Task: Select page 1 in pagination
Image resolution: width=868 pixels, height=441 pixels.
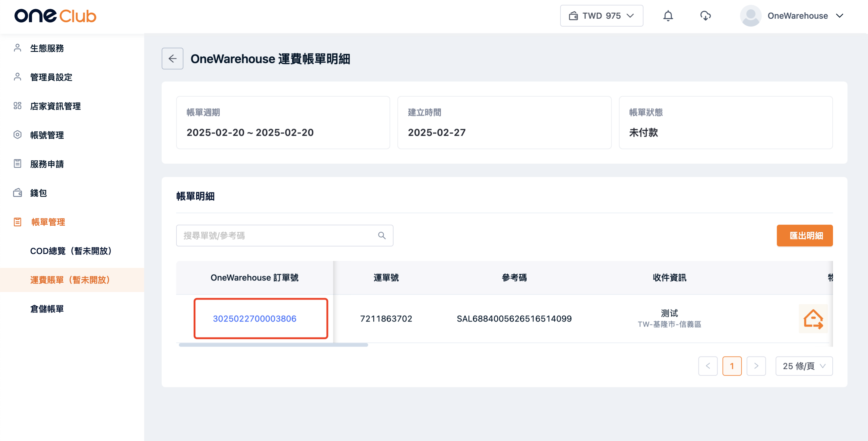Action: [732, 366]
